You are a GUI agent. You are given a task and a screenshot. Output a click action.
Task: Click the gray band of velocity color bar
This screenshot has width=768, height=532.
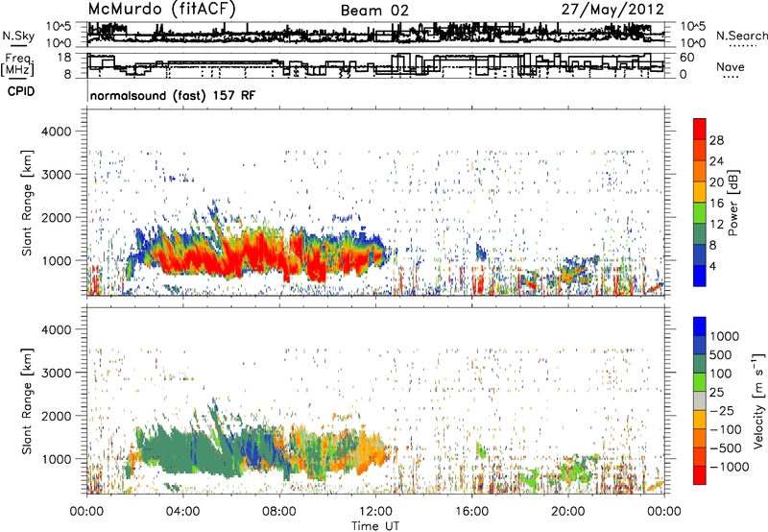pos(700,400)
